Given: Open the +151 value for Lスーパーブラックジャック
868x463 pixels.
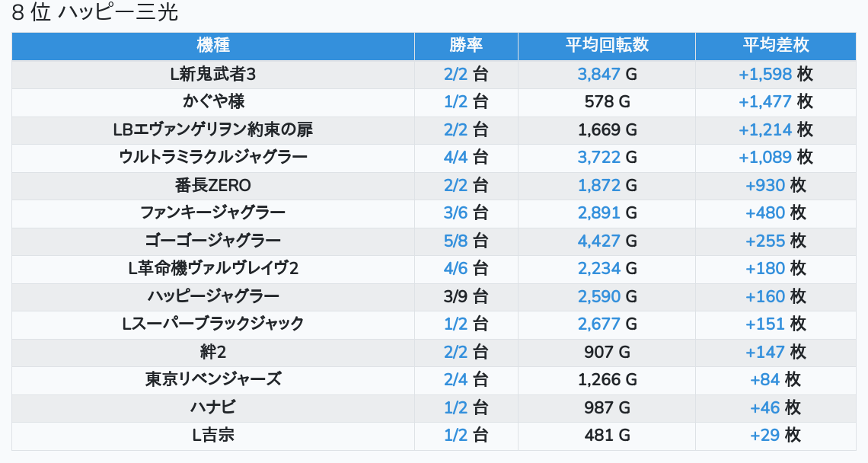Looking at the screenshot, I should click(764, 324).
